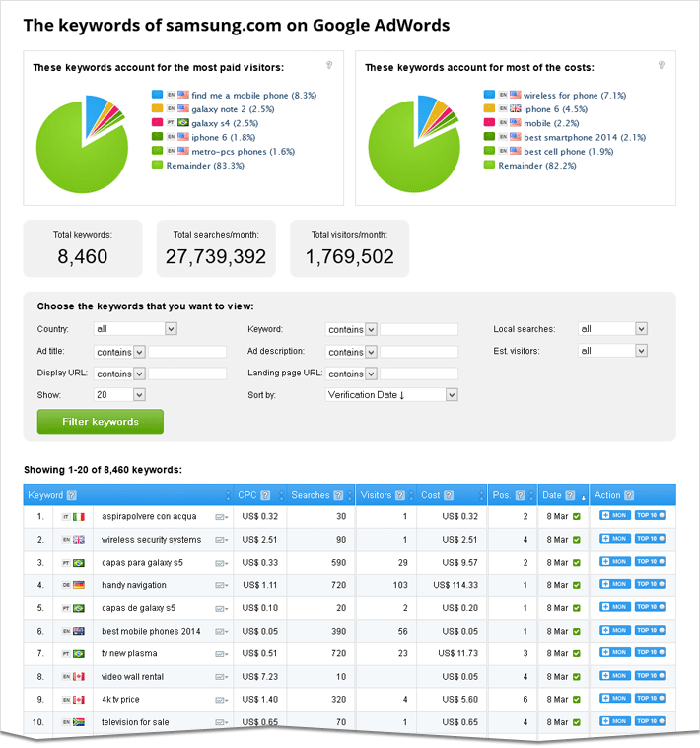Click help icon next to Date column header

pyautogui.click(x=570, y=495)
